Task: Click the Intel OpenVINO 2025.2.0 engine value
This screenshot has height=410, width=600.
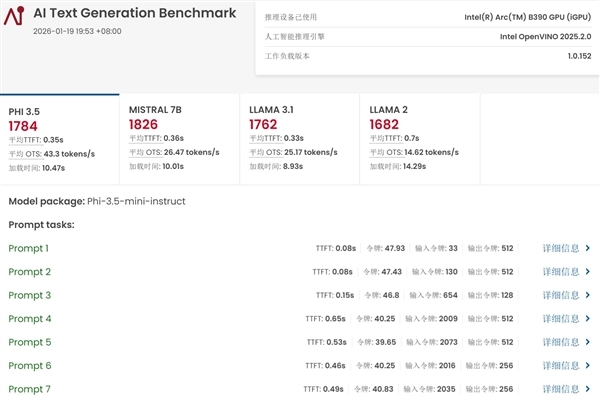Action: click(x=543, y=37)
